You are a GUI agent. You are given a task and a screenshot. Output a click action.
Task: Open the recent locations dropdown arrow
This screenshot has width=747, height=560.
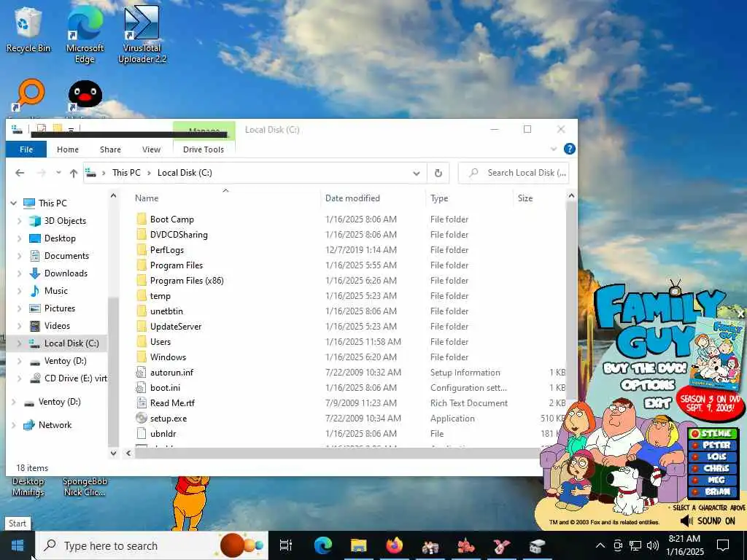[x=58, y=173]
